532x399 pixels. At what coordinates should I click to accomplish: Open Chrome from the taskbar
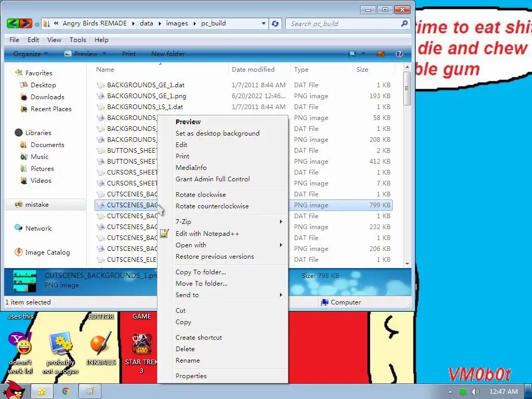(x=66, y=392)
